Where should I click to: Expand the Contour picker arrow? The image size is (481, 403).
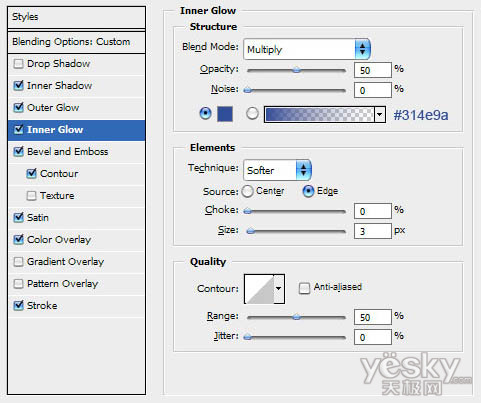coord(279,289)
